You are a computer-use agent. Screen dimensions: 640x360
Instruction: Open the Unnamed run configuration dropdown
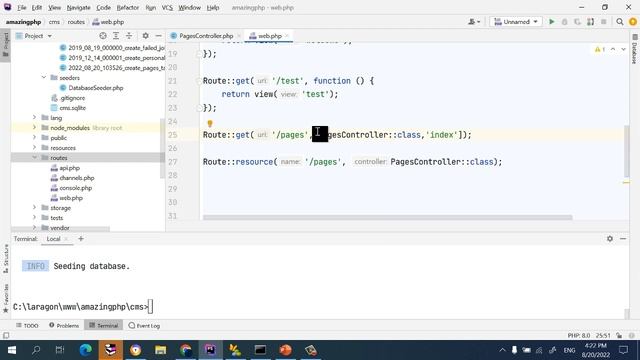pos(516,22)
